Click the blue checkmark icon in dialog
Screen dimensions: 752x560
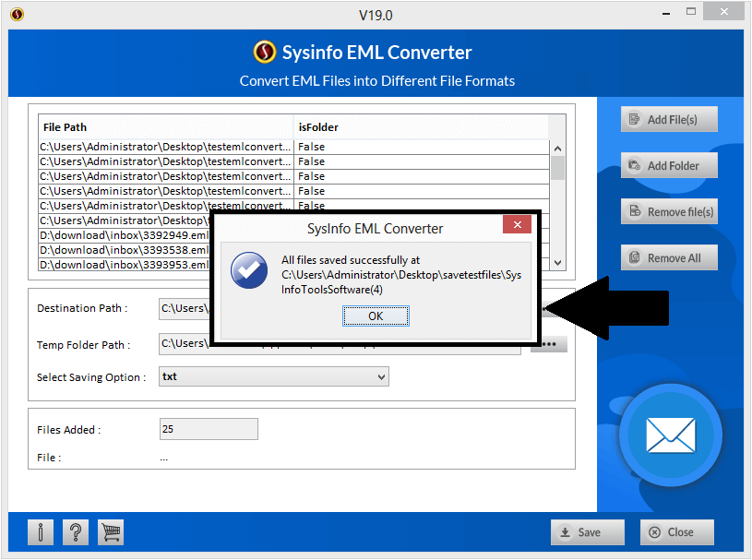[x=249, y=270]
